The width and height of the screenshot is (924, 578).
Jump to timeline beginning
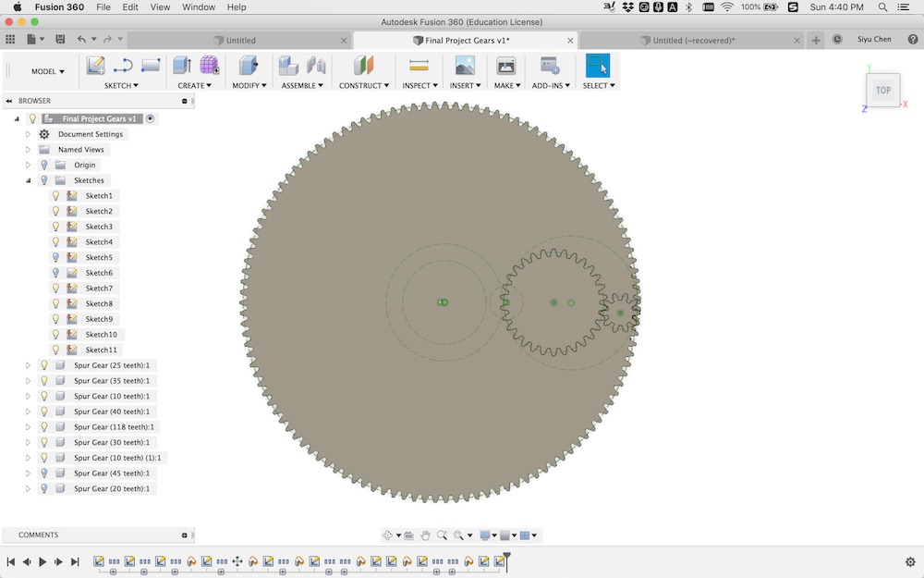click(x=10, y=561)
